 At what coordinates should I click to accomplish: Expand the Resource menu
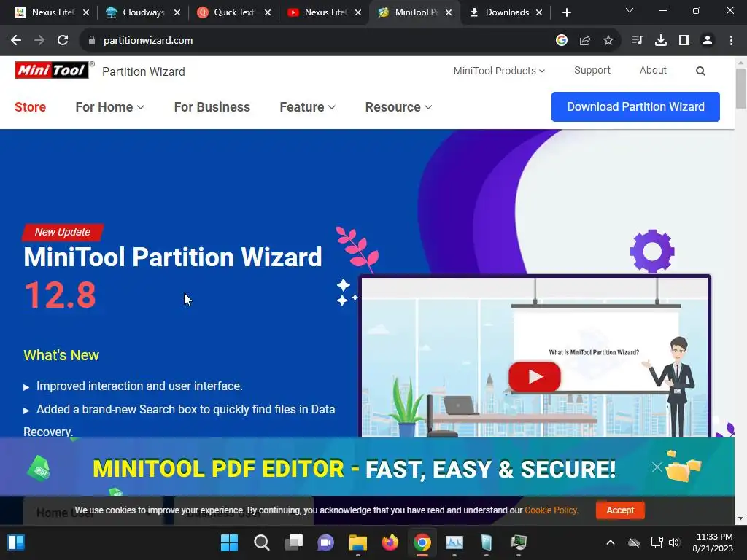tap(398, 107)
